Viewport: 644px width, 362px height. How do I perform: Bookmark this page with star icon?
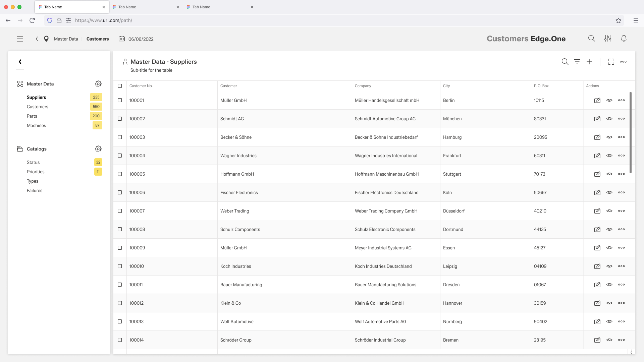tap(619, 20)
